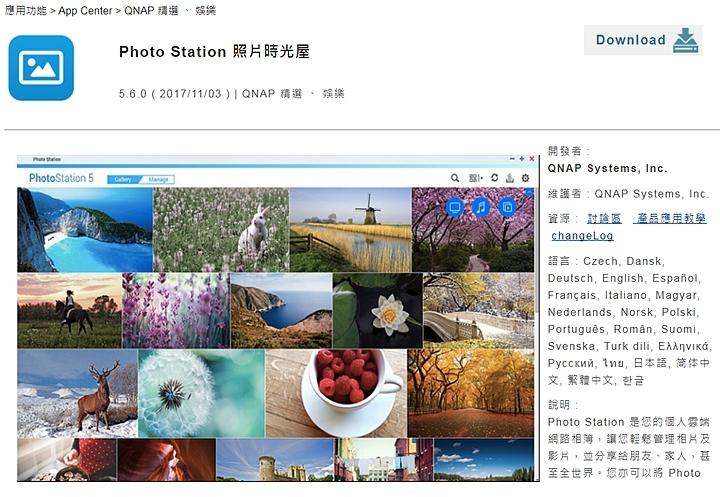Open the raspberries cup photo thumbnail
This screenshot has height=497, width=720.
pyautogui.click(x=336, y=393)
